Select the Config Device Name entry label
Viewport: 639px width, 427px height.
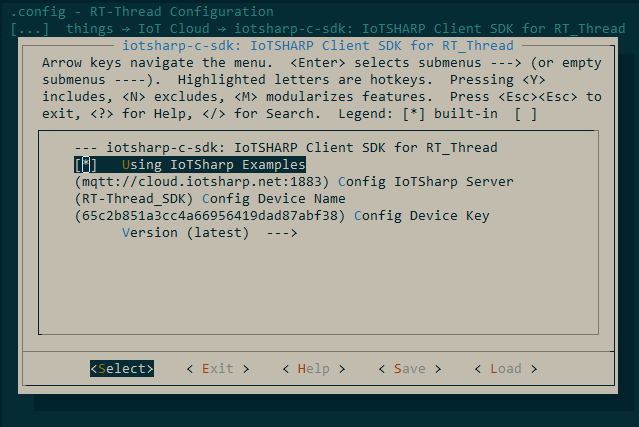tap(262, 198)
